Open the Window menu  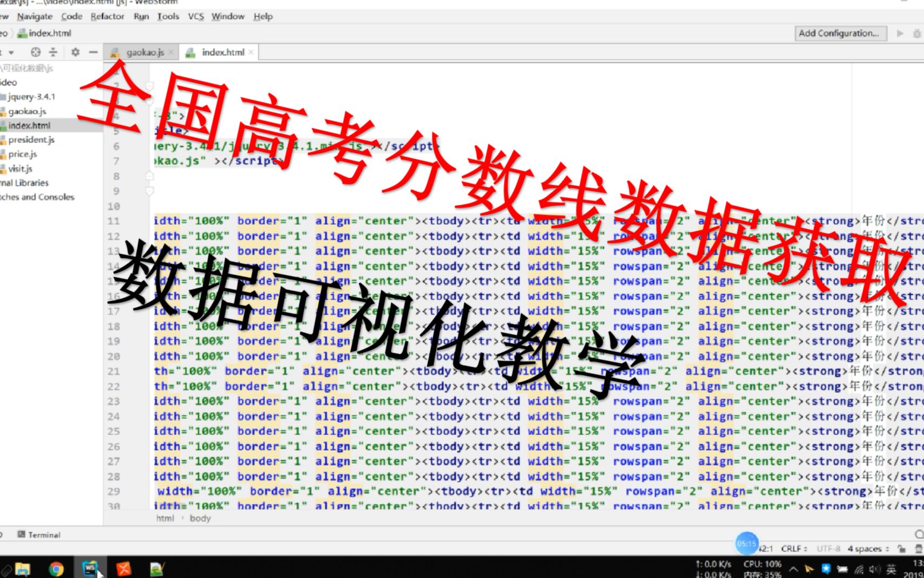coord(228,16)
